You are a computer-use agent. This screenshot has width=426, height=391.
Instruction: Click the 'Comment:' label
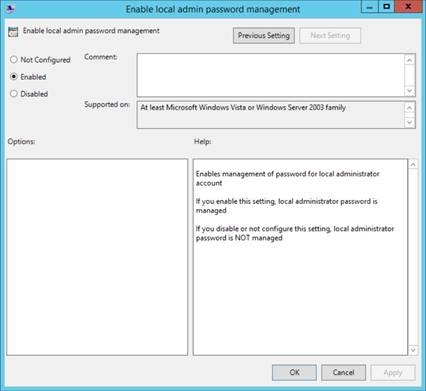pos(101,57)
